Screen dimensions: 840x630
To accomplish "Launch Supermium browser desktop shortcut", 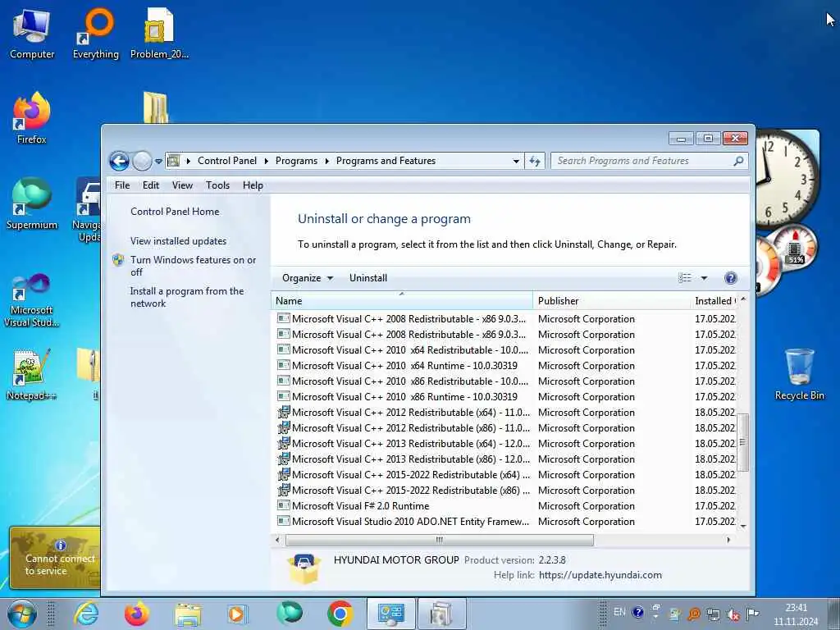I will pos(32,204).
